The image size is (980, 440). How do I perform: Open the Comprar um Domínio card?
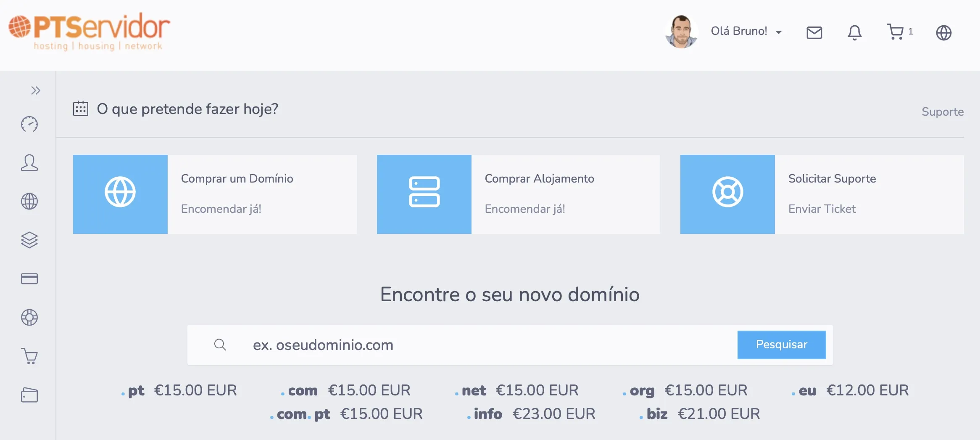click(x=215, y=194)
